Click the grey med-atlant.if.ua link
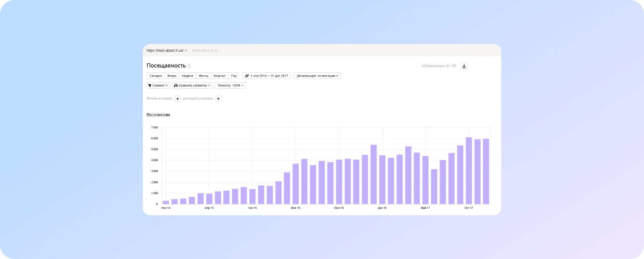This screenshot has width=644, height=259. point(205,51)
